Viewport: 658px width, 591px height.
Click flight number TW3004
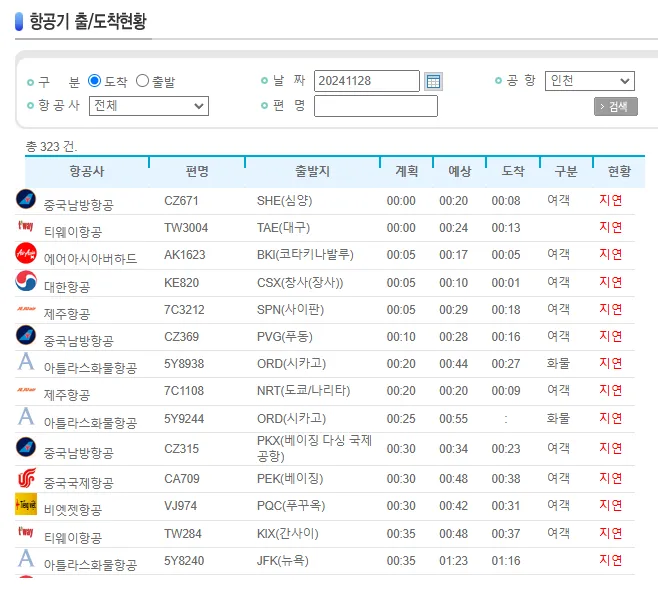186,228
